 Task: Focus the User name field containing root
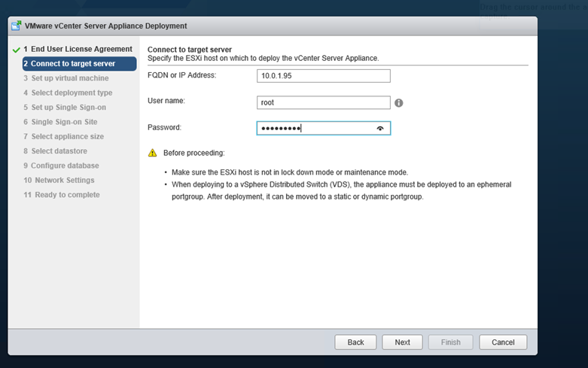click(x=324, y=102)
